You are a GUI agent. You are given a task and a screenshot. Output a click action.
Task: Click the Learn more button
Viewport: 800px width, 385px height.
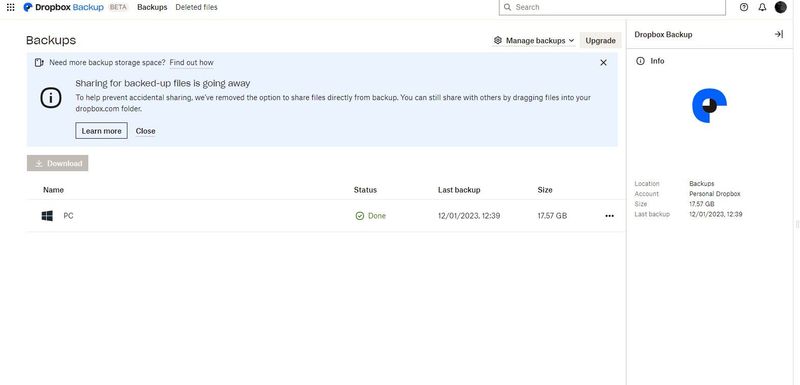tap(102, 131)
